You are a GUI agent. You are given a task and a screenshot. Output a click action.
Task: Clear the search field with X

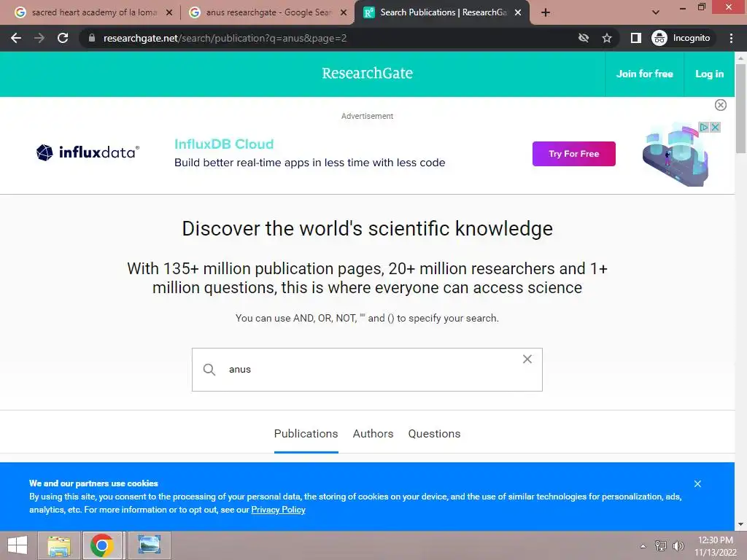coord(527,359)
